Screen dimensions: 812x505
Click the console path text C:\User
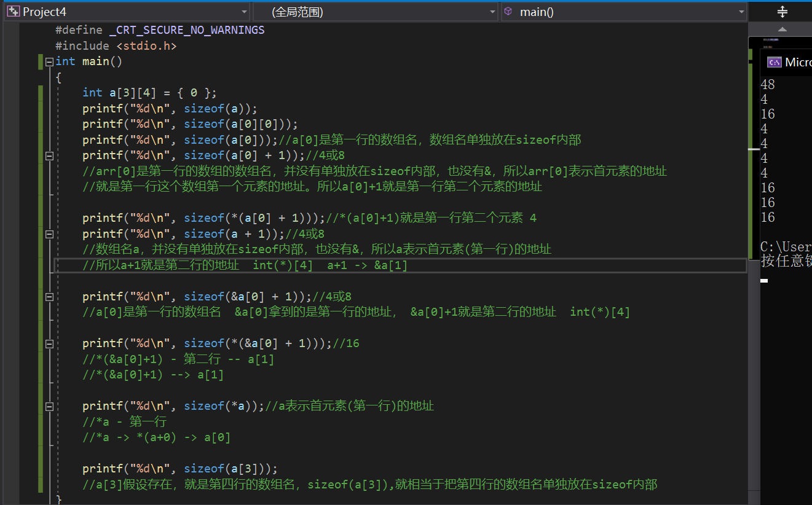click(x=786, y=247)
